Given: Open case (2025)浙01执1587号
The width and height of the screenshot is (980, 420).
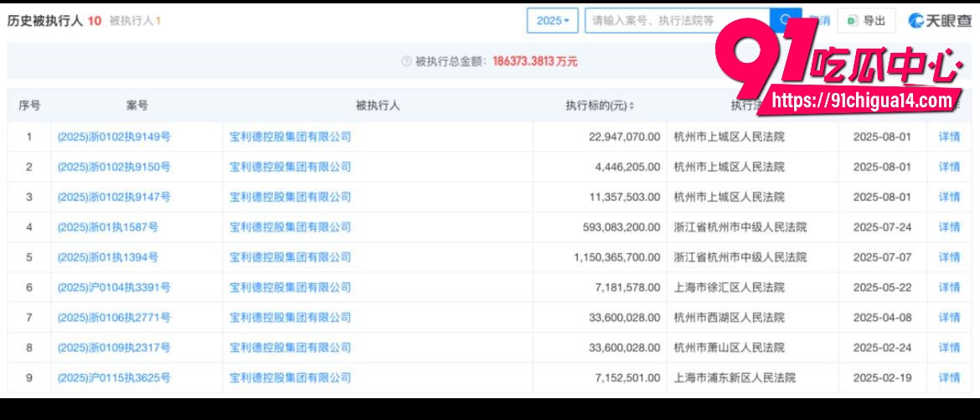Looking at the screenshot, I should pos(107,226).
